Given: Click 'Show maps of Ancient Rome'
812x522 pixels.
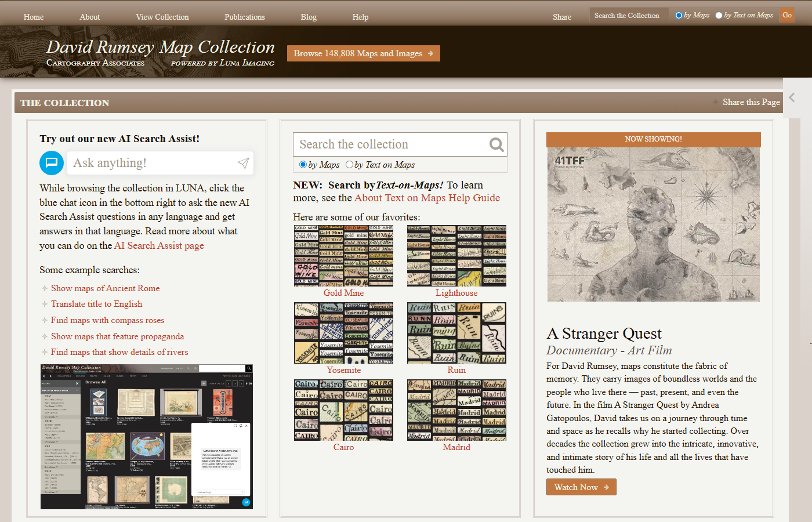Looking at the screenshot, I should click(x=105, y=288).
